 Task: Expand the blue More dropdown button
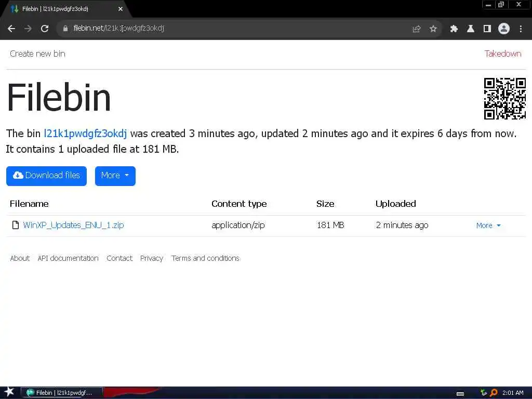pyautogui.click(x=115, y=176)
